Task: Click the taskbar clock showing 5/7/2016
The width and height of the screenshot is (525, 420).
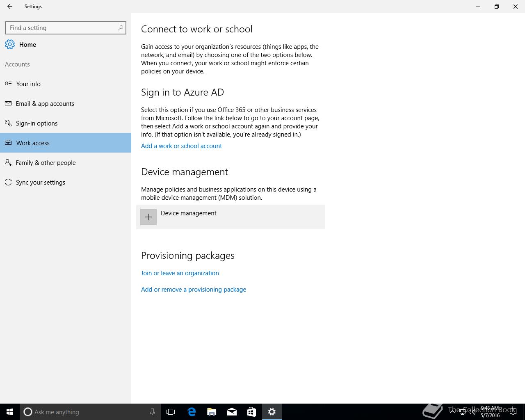Action: [490, 412]
